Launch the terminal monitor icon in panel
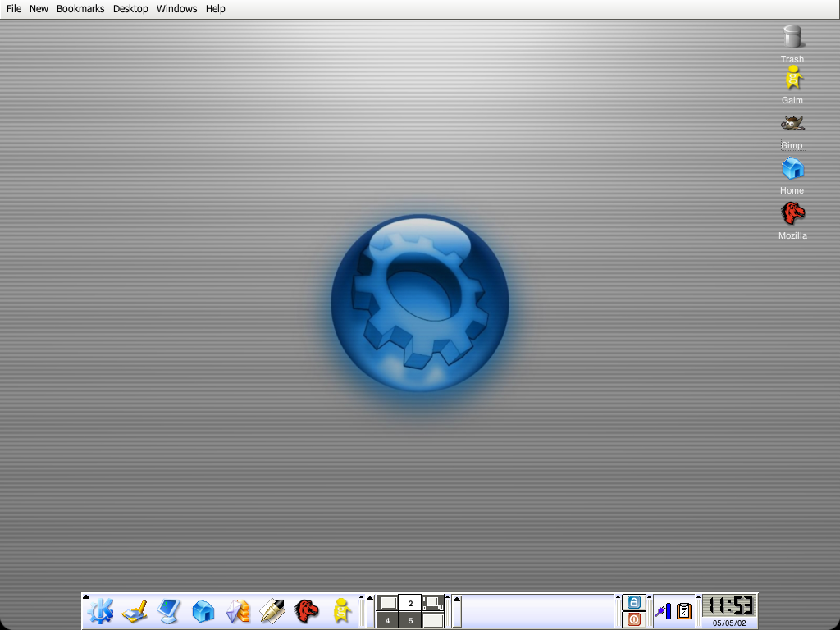Viewport: 840px width, 630px height. tap(169, 611)
